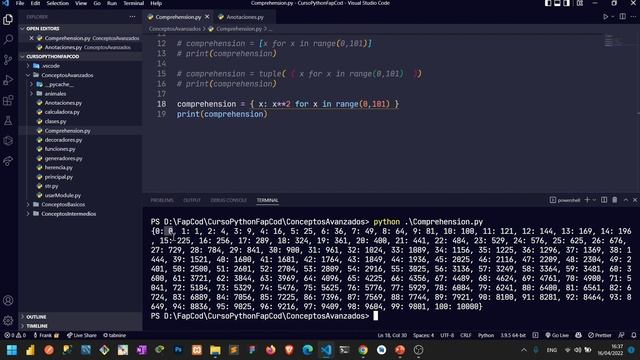Click the editor minimap preview
The image size is (640, 360).
pos(612,41)
